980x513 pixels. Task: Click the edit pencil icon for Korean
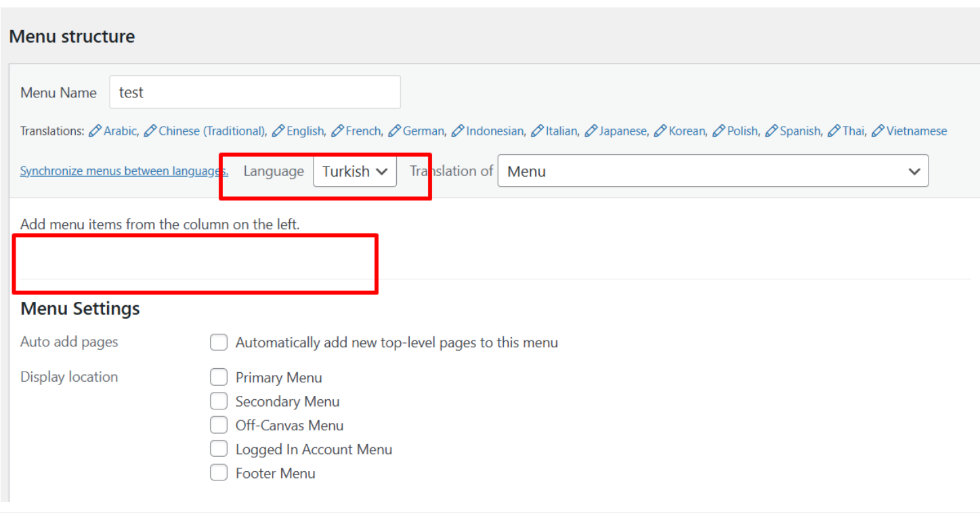coord(661,131)
